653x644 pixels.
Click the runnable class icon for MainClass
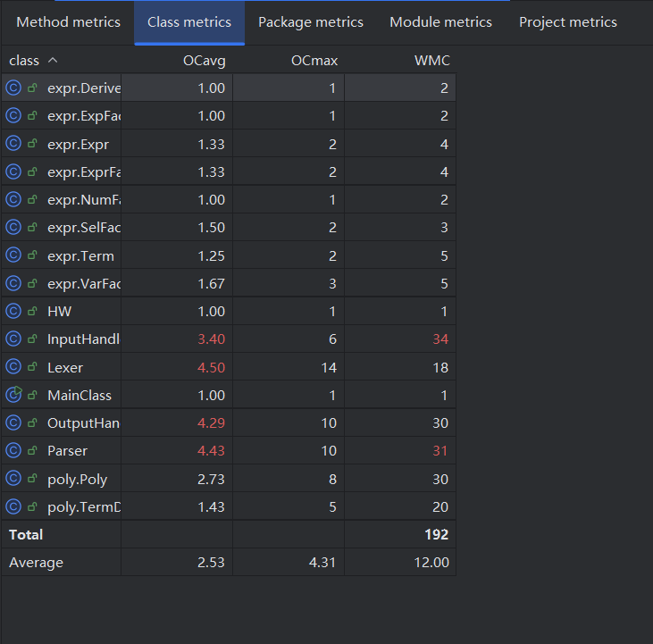click(x=13, y=395)
